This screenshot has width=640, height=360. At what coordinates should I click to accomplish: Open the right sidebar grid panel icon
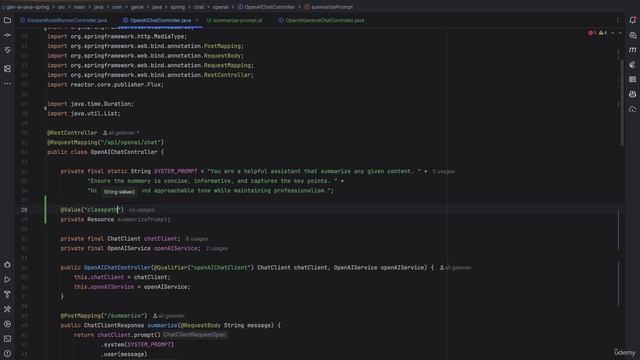[633, 80]
